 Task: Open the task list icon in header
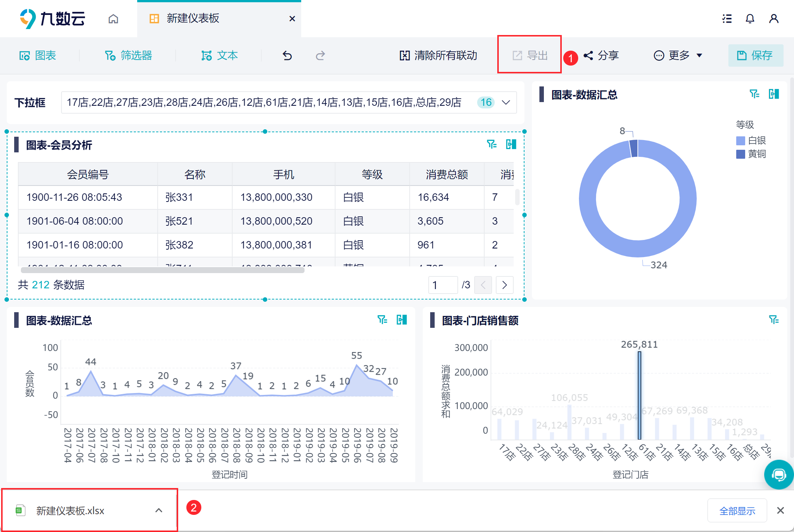(x=727, y=19)
